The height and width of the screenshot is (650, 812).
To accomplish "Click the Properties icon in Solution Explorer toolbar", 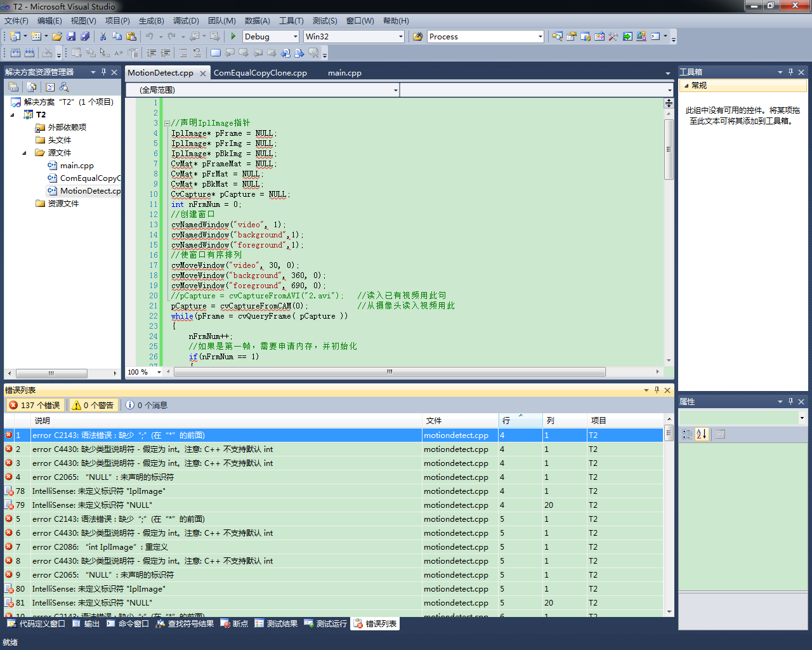I will pos(13,87).
